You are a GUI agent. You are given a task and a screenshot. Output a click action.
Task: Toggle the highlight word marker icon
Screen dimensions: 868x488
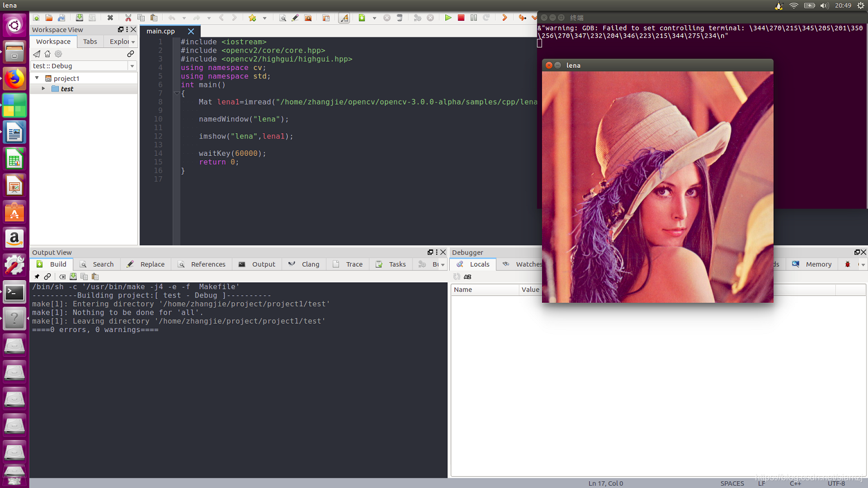tap(344, 18)
